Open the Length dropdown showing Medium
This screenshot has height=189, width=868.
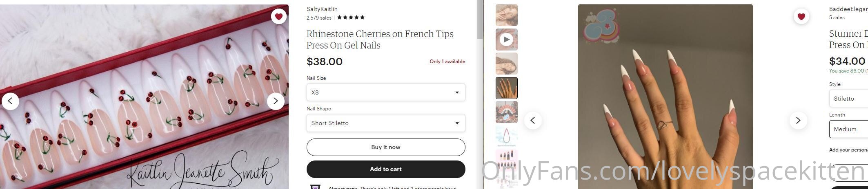(848, 129)
